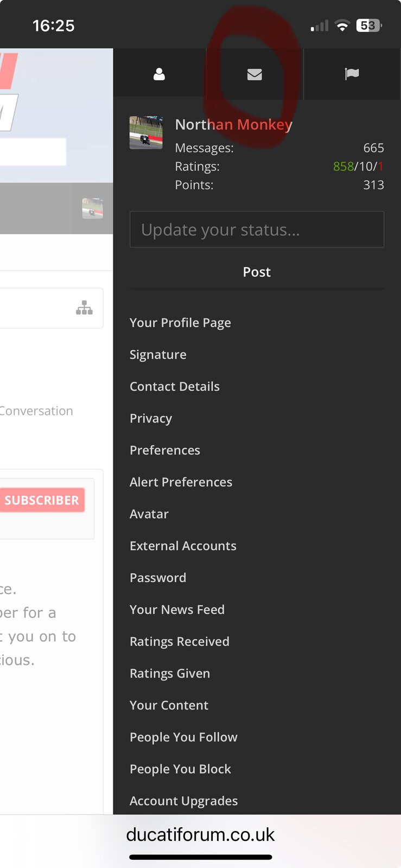Image resolution: width=401 pixels, height=868 pixels.
Task: Open People You Follow list
Action: pos(183,737)
